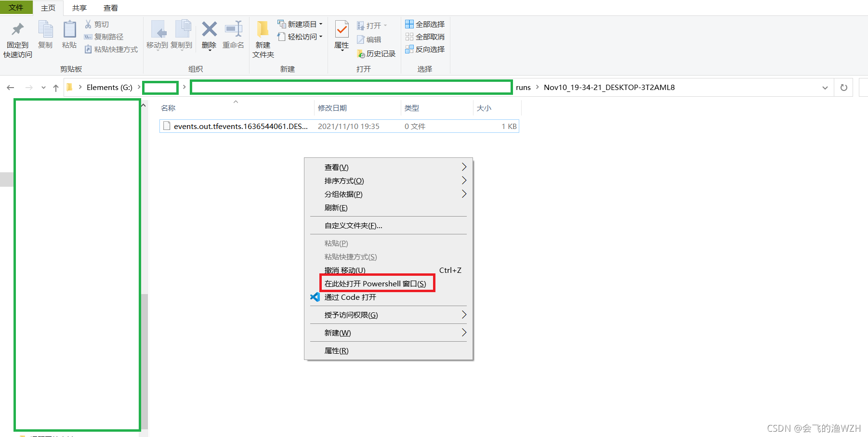The image size is (868, 437).
Task: Switch to View (查看) ribbon tab
Action: (111, 8)
